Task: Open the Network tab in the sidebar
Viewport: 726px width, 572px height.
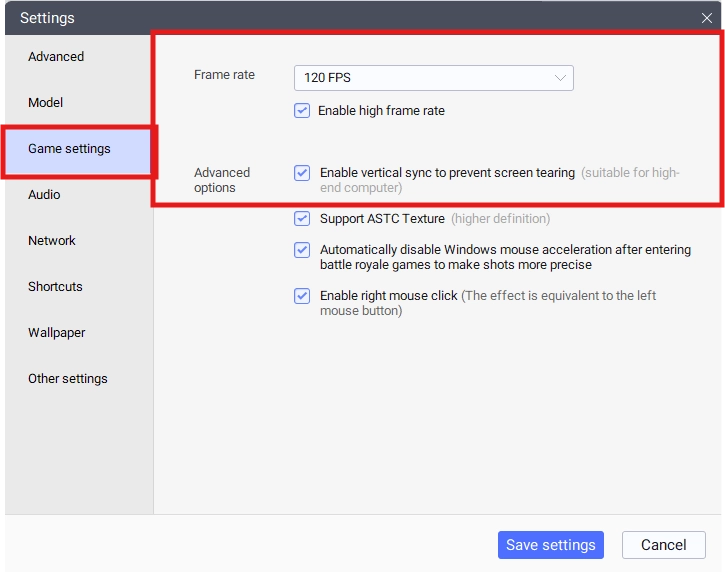Action: tap(52, 241)
